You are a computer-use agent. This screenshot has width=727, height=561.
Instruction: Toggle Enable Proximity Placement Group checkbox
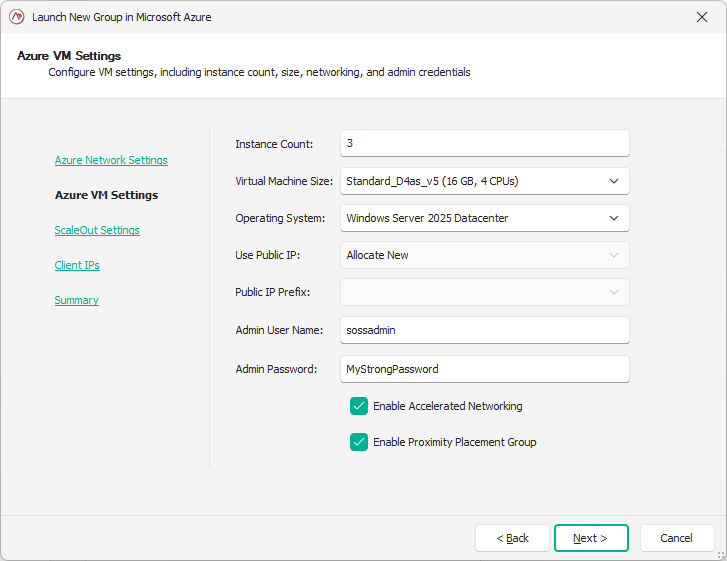(359, 442)
